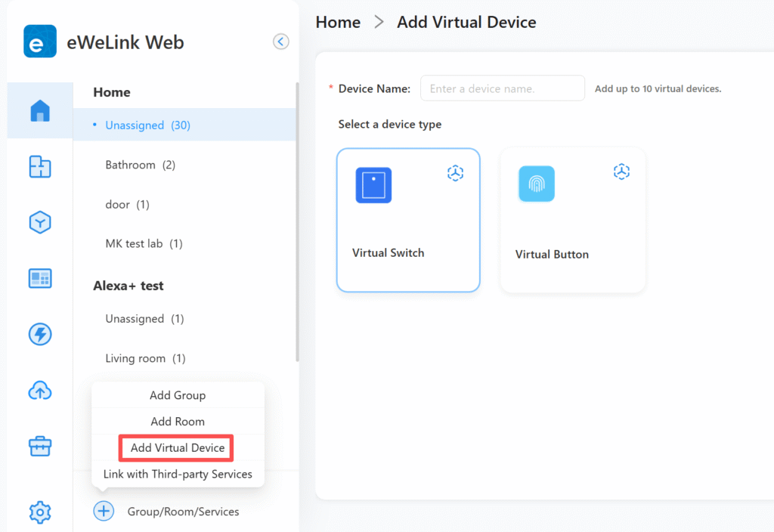Open settings gear in sidebar

40,512
